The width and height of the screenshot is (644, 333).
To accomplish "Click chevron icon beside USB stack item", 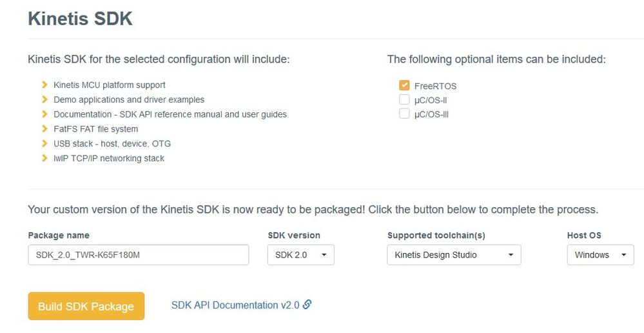I will pyautogui.click(x=44, y=143).
